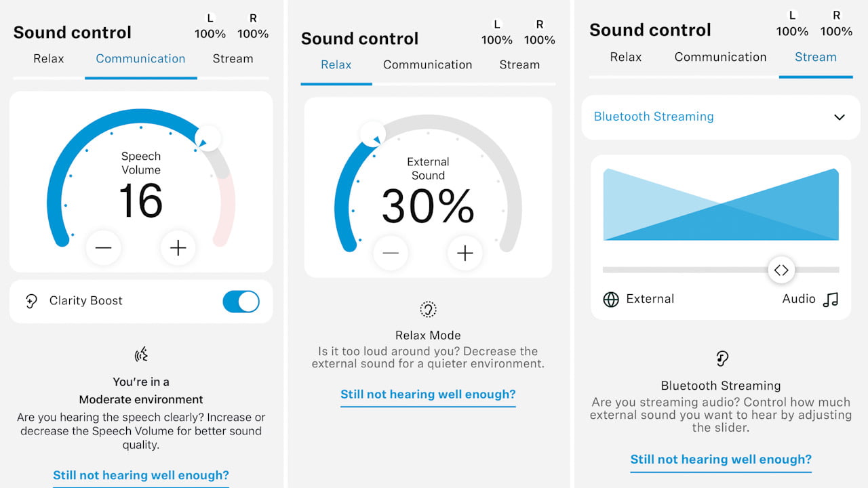Decrease External Sound with minus button
868x488 pixels.
[391, 253]
